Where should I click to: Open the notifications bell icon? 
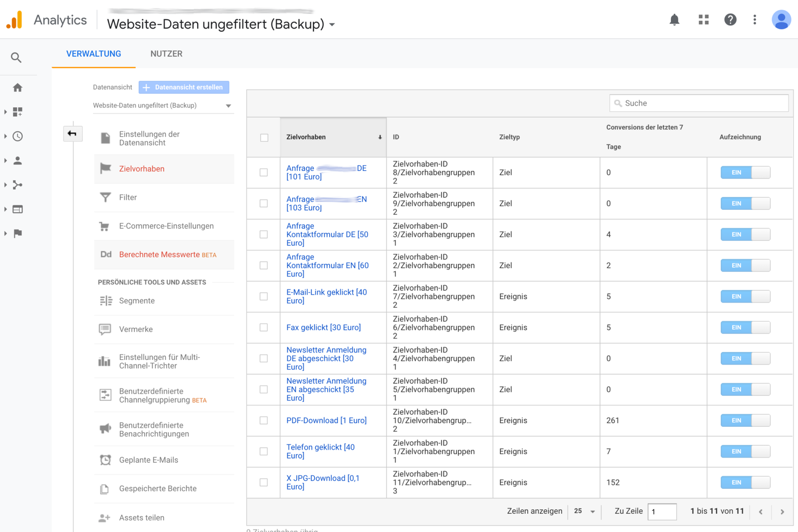[674, 20]
